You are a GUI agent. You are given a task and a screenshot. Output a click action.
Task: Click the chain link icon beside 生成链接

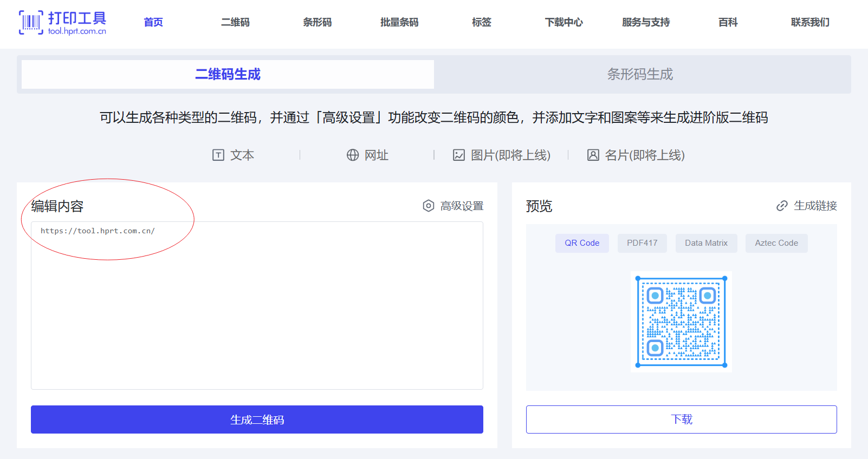[782, 206]
